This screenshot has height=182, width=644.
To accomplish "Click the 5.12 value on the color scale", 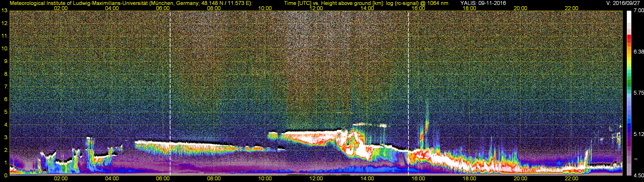I will point(638,134).
